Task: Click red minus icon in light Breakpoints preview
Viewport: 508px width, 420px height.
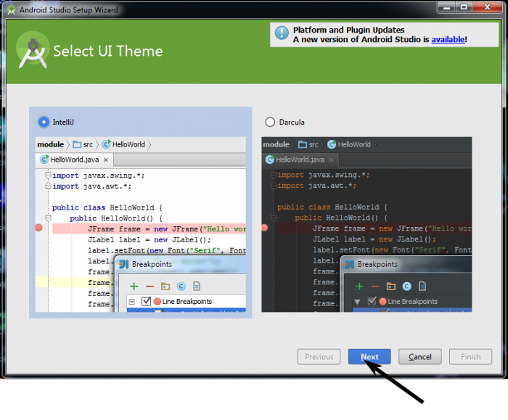Action: coord(149,287)
